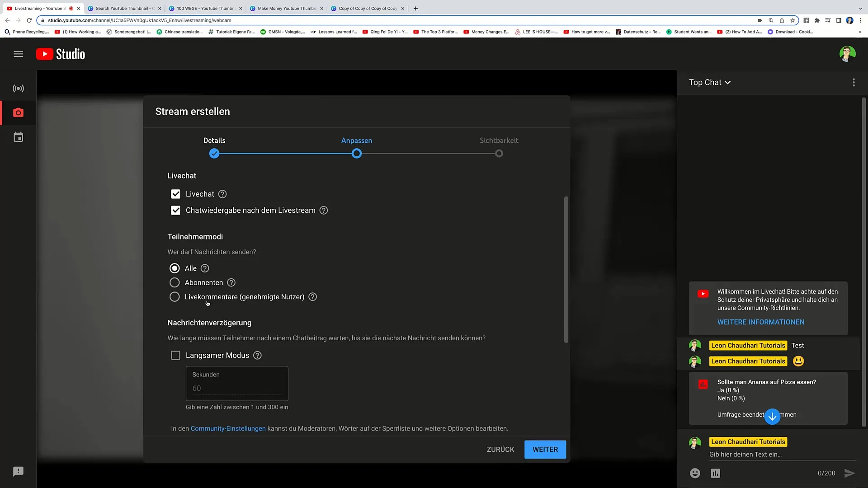
Task: Open the chat three-dot options menu
Action: [854, 82]
